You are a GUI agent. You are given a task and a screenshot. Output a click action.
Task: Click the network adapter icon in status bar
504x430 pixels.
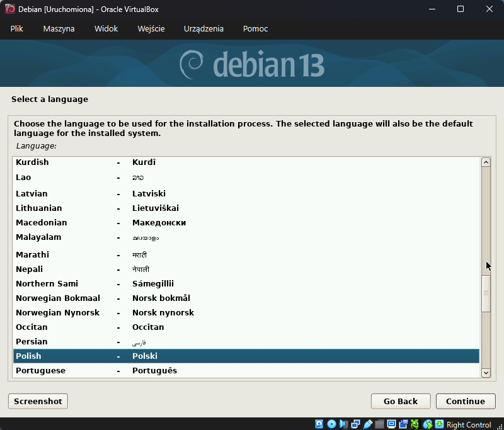pyautogui.click(x=355, y=424)
